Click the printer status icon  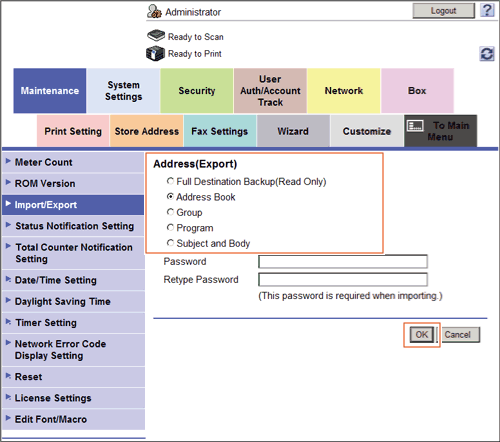(155, 53)
